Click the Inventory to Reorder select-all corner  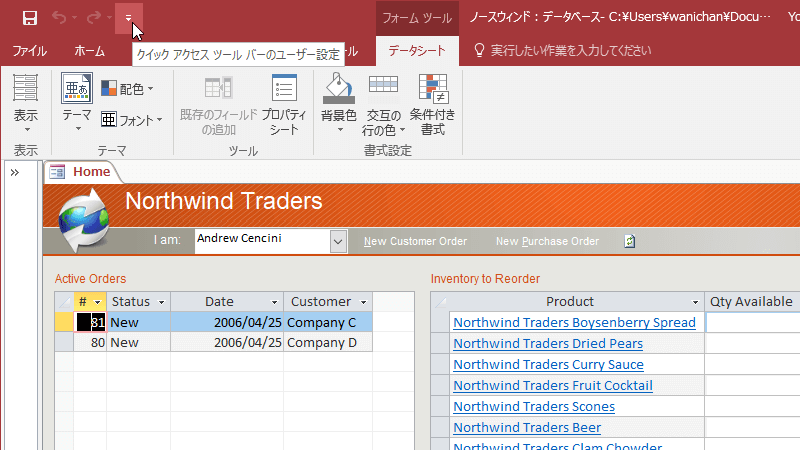[x=440, y=302]
